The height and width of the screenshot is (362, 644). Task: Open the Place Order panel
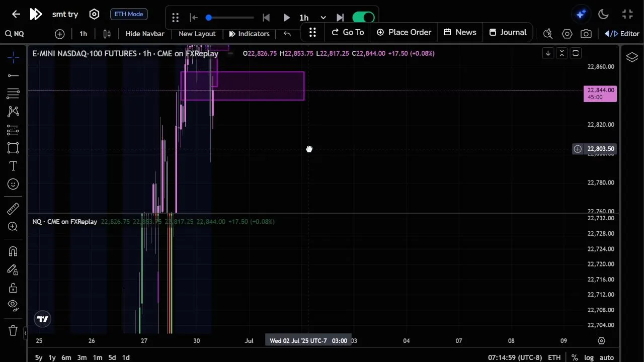[404, 32]
